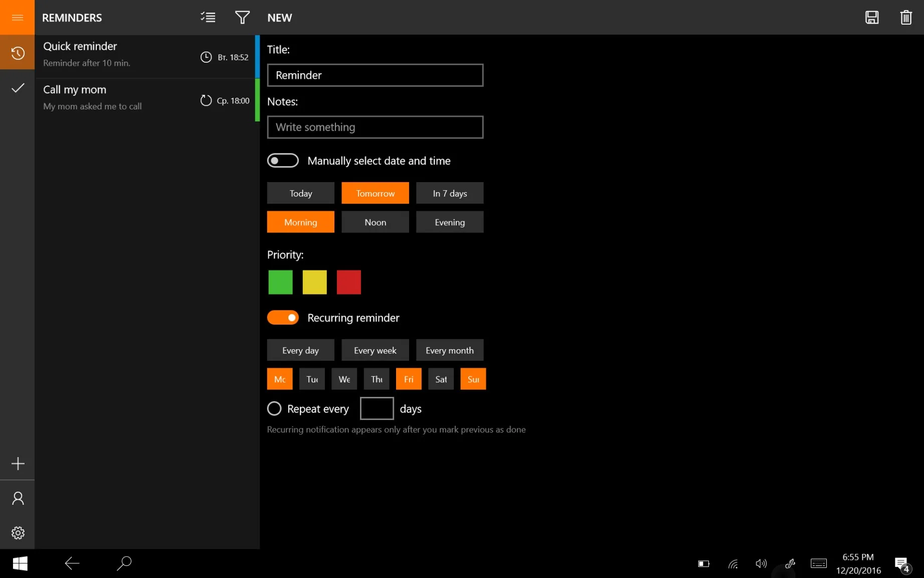This screenshot has width=924, height=578.
Task: Open the taskbar search
Action: [124, 563]
